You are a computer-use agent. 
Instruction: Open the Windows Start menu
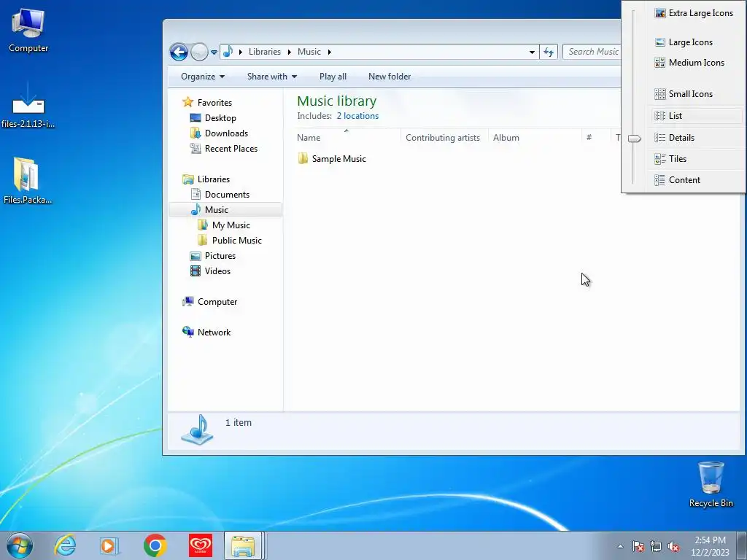tap(20, 545)
